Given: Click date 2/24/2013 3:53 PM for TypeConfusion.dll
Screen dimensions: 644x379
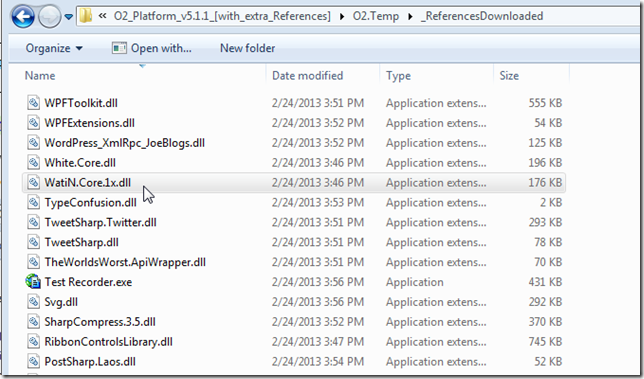Looking at the screenshot, I should [318, 202].
